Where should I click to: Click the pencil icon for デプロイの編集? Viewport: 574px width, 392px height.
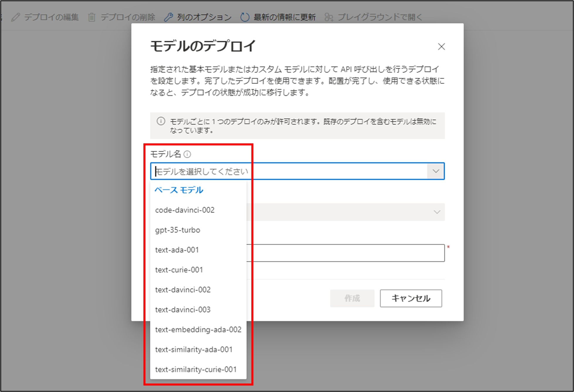coord(16,17)
